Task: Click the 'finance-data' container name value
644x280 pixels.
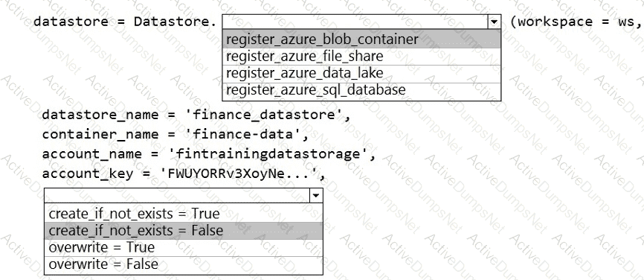Action: pos(242,135)
